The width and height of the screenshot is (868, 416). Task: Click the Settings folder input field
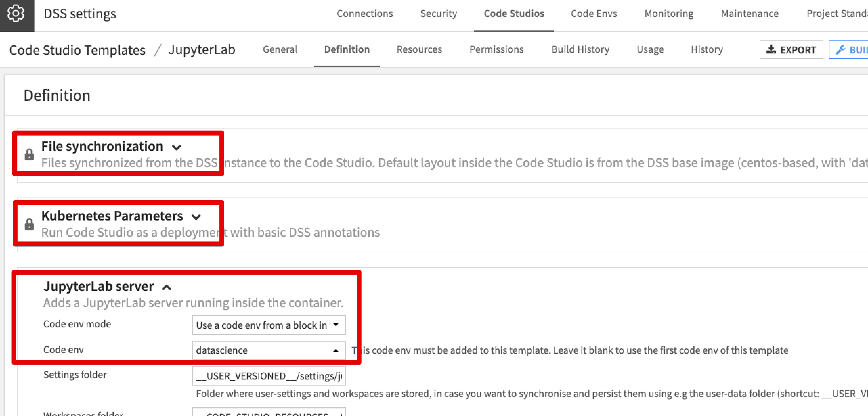pyautogui.click(x=269, y=376)
